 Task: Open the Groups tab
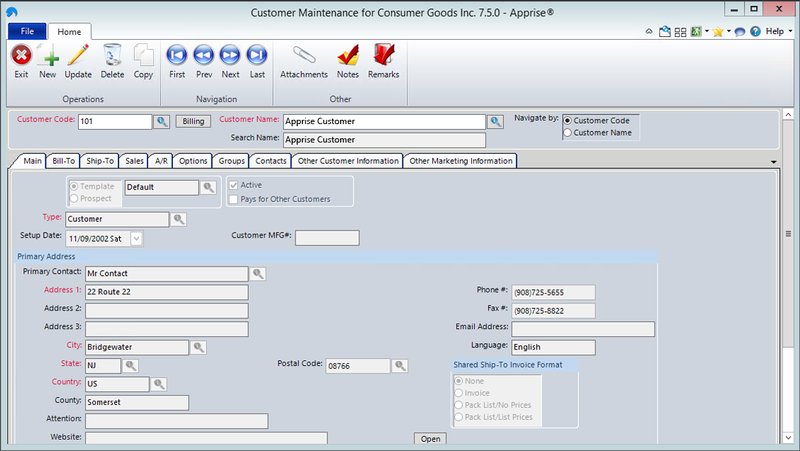pyautogui.click(x=232, y=161)
